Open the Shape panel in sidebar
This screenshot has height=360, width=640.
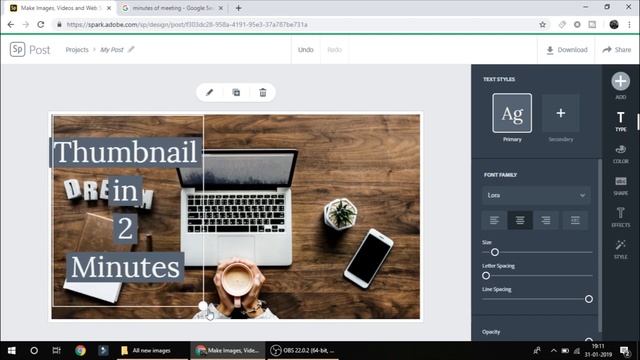point(620,185)
